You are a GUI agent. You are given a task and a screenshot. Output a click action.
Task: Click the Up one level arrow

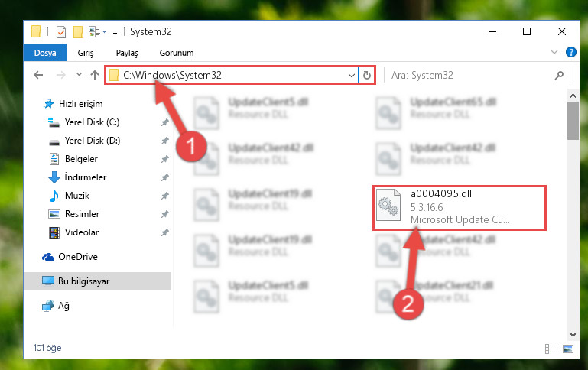pyautogui.click(x=95, y=76)
